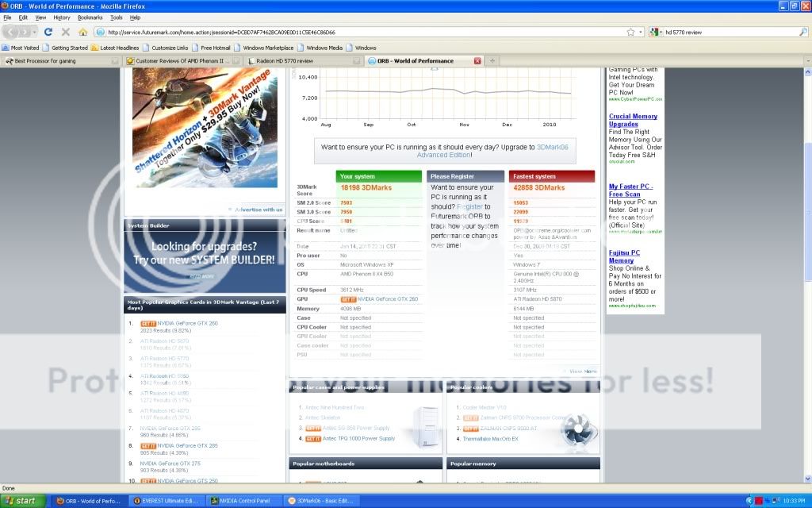This screenshot has width=812, height=508.
Task: Click the taskbar clock showing 10:33 PM
Action: (x=795, y=502)
